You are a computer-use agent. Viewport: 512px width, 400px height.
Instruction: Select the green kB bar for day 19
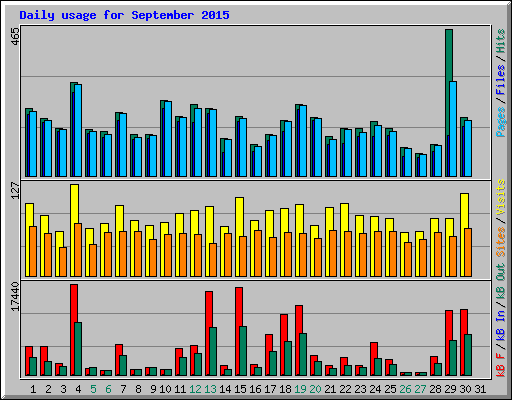(x=303, y=354)
